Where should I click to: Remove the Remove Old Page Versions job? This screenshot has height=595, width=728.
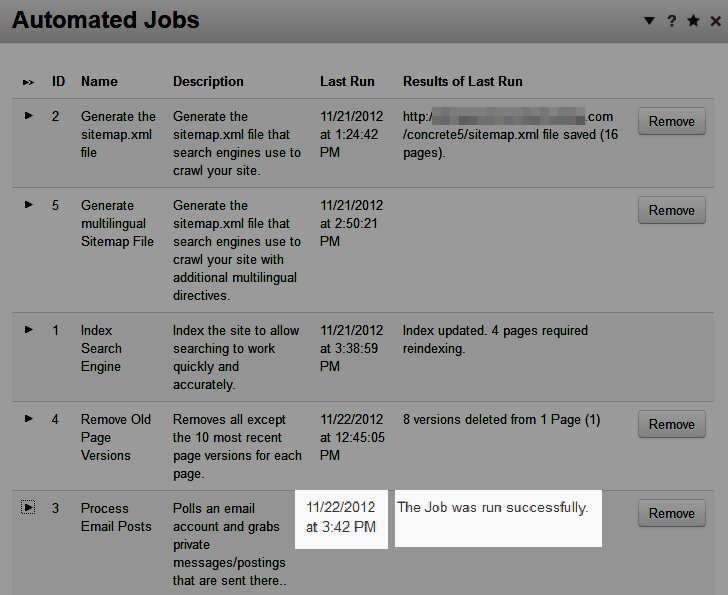pyautogui.click(x=671, y=424)
